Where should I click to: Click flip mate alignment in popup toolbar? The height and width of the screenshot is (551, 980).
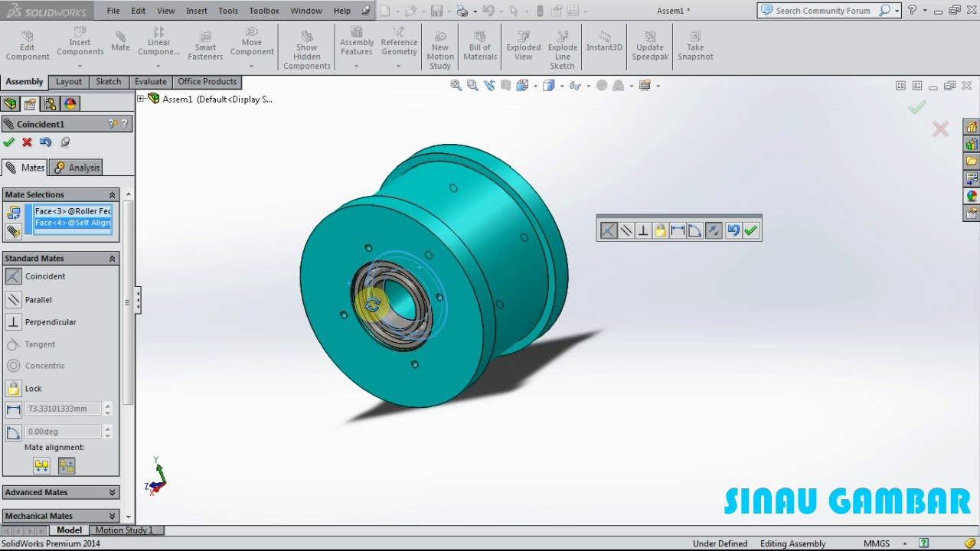(x=714, y=230)
